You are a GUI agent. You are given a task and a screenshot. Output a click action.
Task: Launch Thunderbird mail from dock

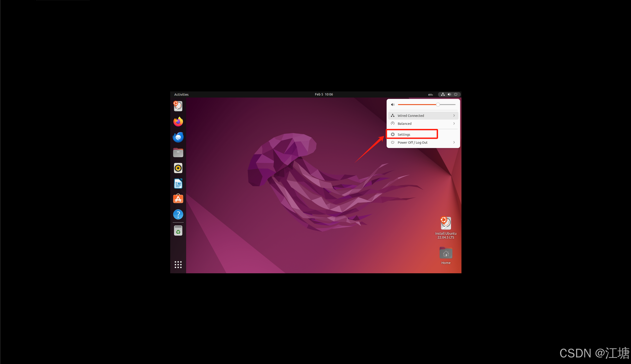click(178, 137)
